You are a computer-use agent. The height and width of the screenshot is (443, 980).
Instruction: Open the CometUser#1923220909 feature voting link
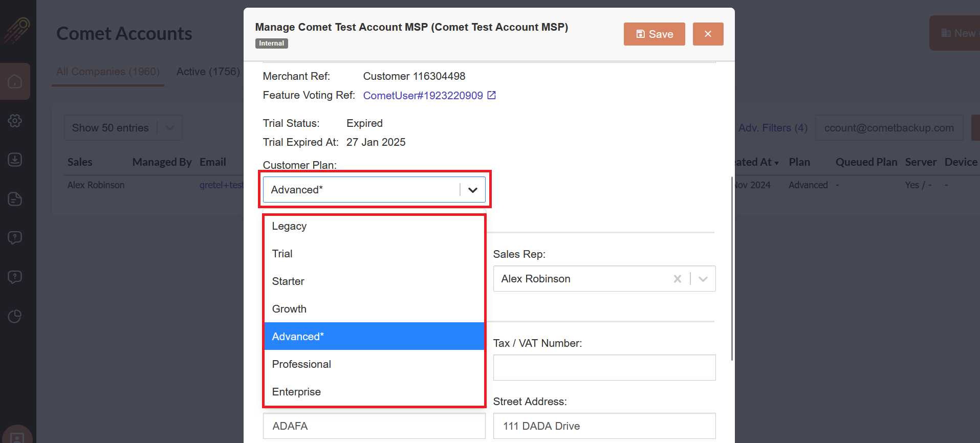[423, 96]
